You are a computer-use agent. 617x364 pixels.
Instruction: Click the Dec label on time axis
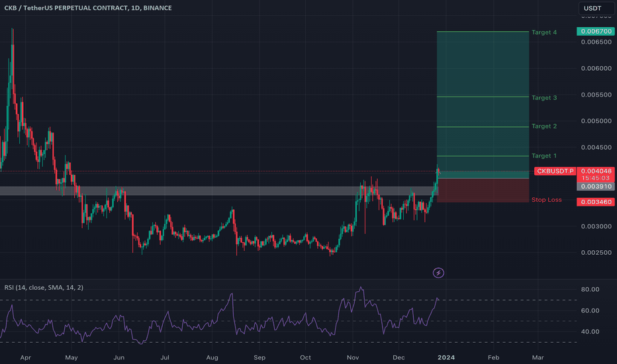[399, 357]
